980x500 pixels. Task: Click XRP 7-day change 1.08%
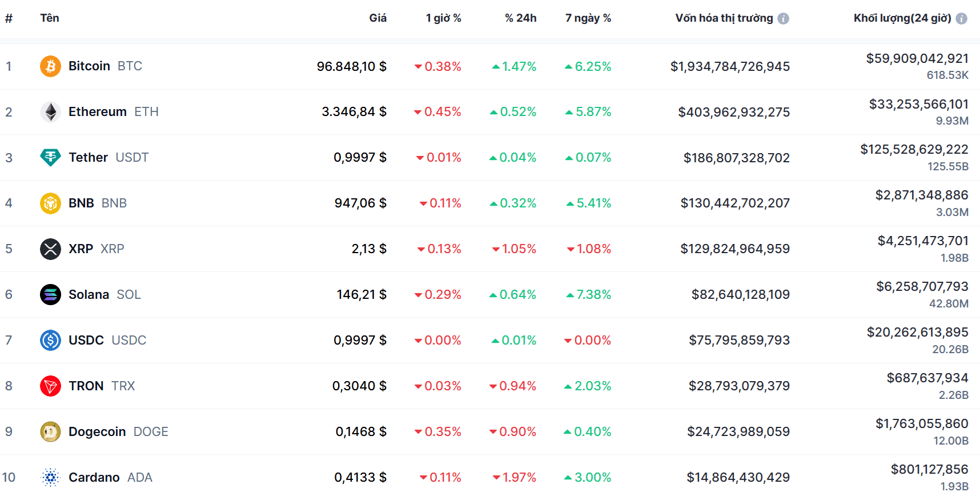pos(589,249)
